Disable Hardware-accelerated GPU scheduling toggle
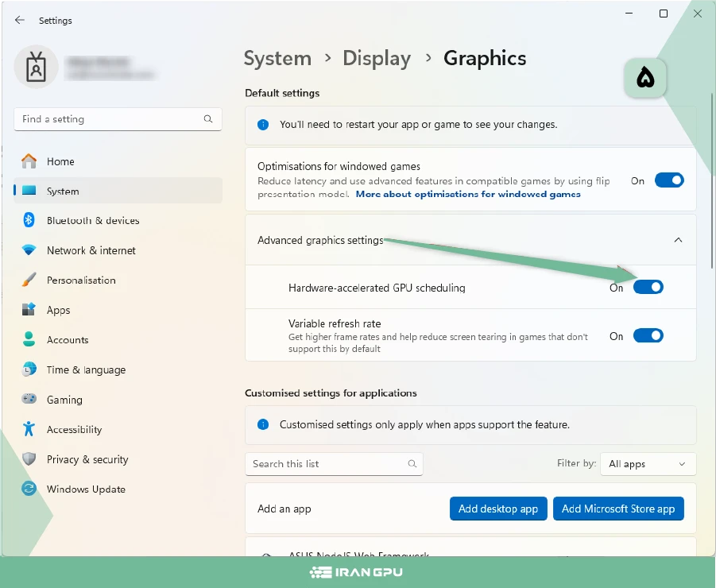The height and width of the screenshot is (588, 716). click(648, 287)
